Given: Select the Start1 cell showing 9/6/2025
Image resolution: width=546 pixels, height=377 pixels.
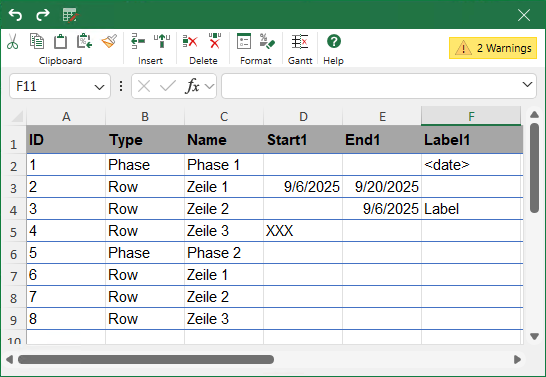Looking at the screenshot, I should tap(303, 187).
